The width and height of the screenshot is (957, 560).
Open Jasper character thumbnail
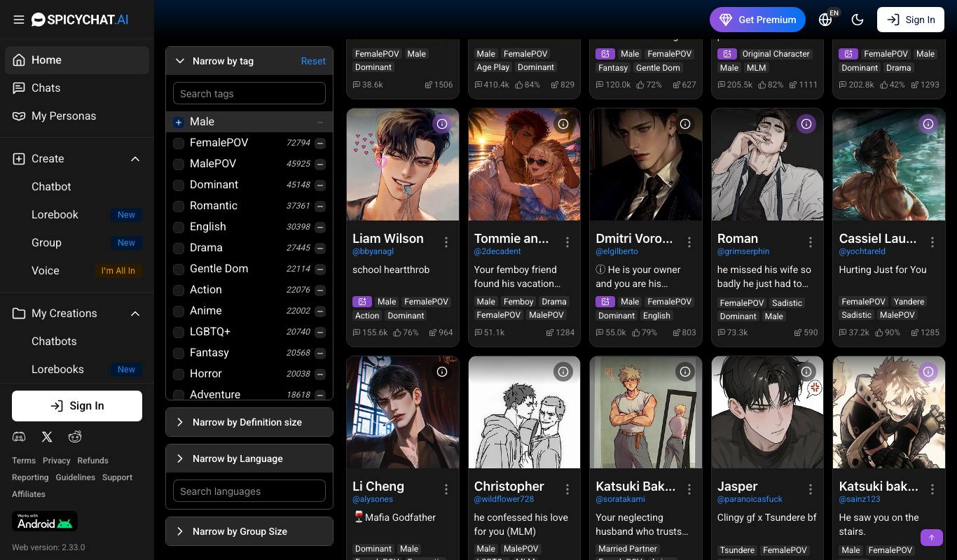767,412
